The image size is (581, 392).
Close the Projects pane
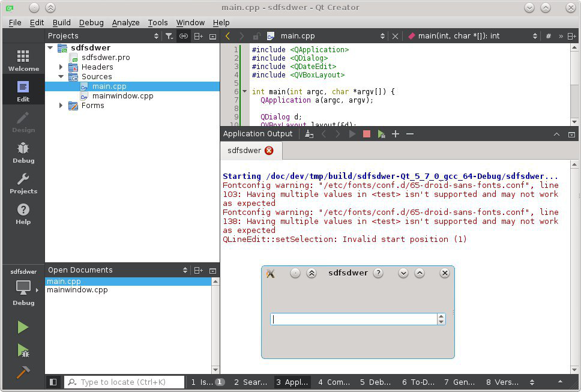point(212,36)
